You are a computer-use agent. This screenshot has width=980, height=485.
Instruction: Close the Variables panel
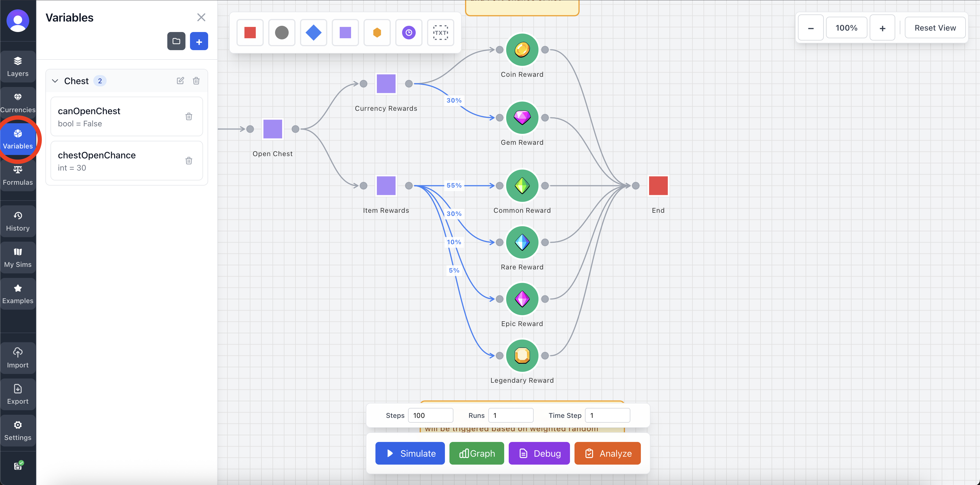coord(201,18)
